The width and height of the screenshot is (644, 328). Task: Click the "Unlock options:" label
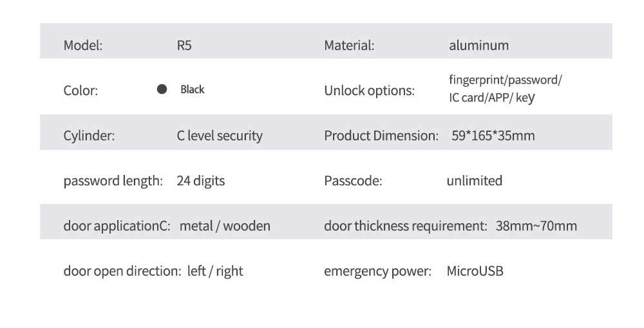pos(370,91)
